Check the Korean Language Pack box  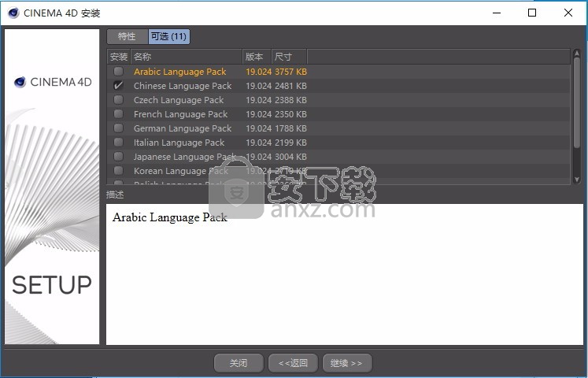pyautogui.click(x=119, y=171)
